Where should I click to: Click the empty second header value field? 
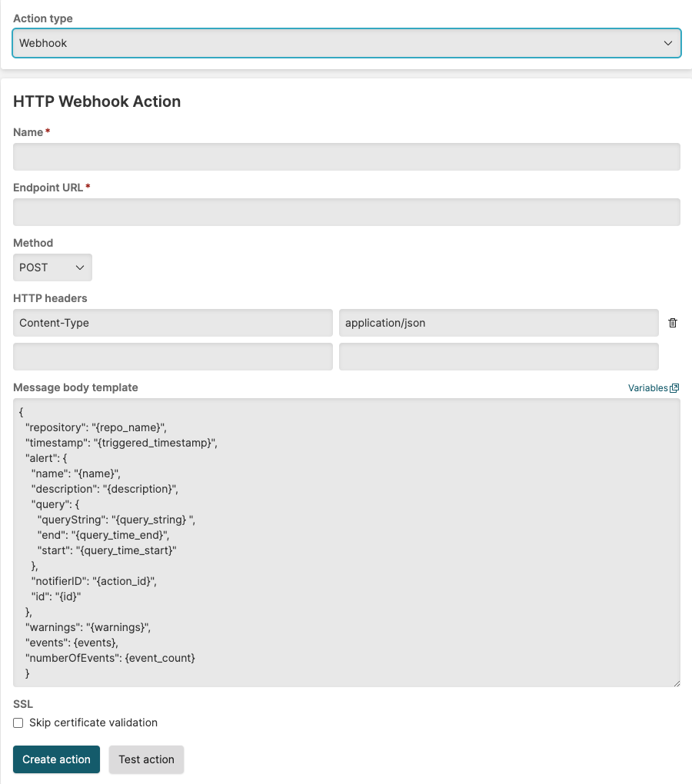498,356
